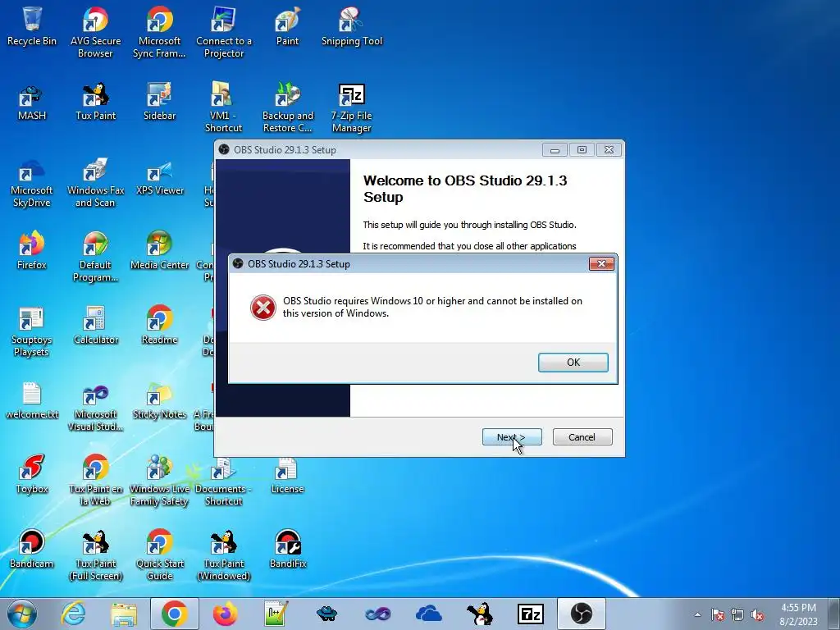
Task: Select Windows Fax and Scan icon
Action: pos(95,182)
